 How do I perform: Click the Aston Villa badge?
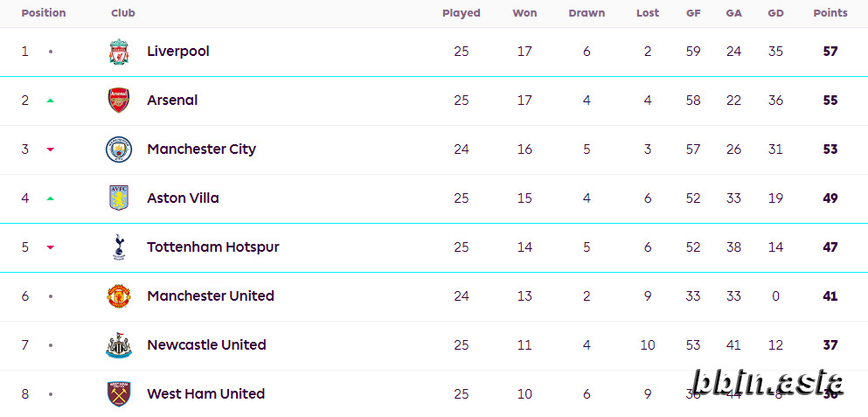[119, 198]
